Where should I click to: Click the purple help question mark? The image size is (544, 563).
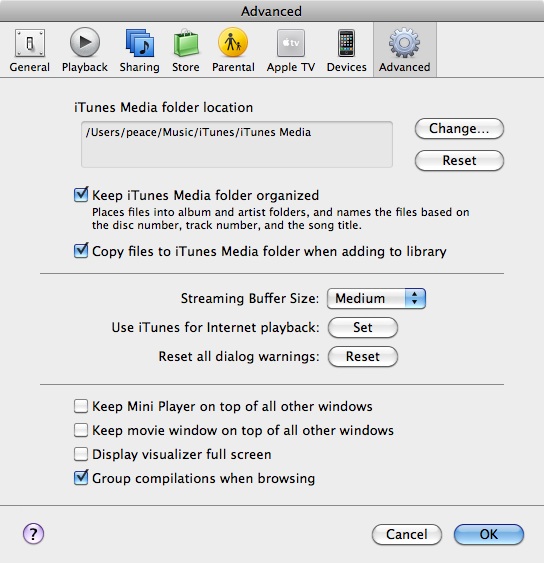33,534
